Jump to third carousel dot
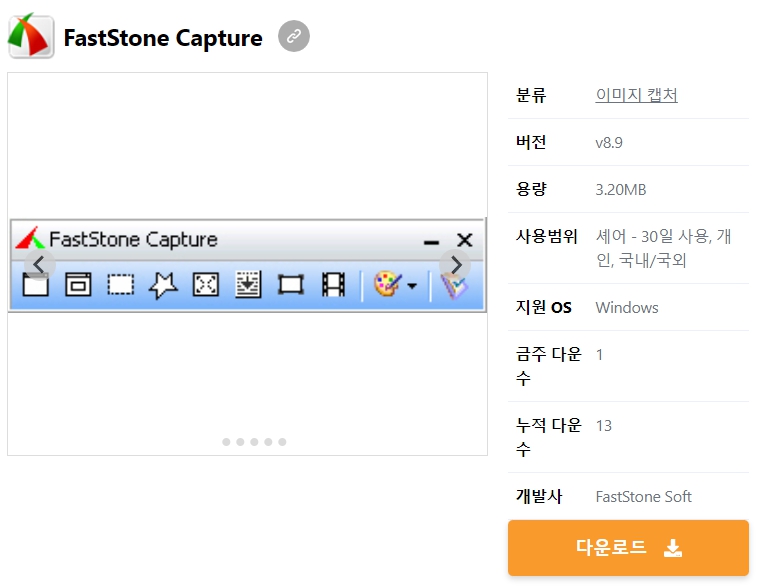This screenshot has width=758, height=587. coord(254,442)
